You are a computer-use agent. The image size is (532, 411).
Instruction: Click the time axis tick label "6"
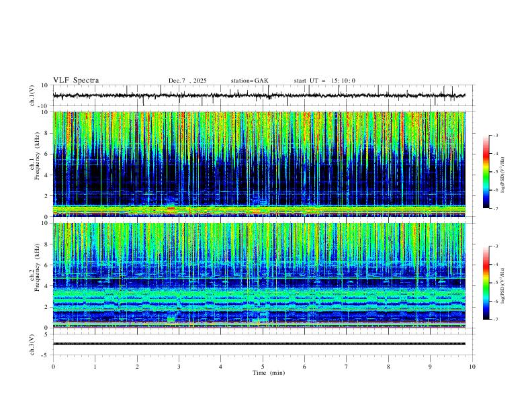point(305,367)
